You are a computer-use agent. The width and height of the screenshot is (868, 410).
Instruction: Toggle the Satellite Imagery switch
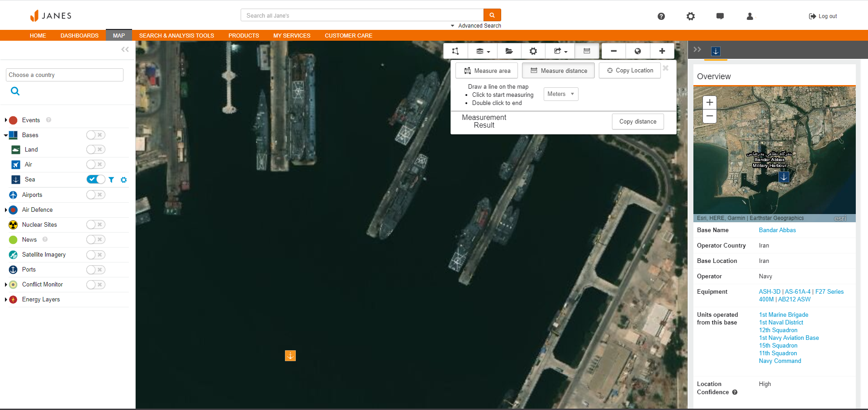click(x=96, y=255)
